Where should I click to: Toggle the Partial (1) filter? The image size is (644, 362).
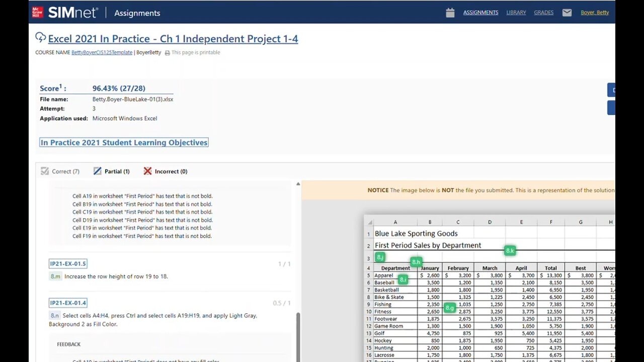click(x=111, y=171)
